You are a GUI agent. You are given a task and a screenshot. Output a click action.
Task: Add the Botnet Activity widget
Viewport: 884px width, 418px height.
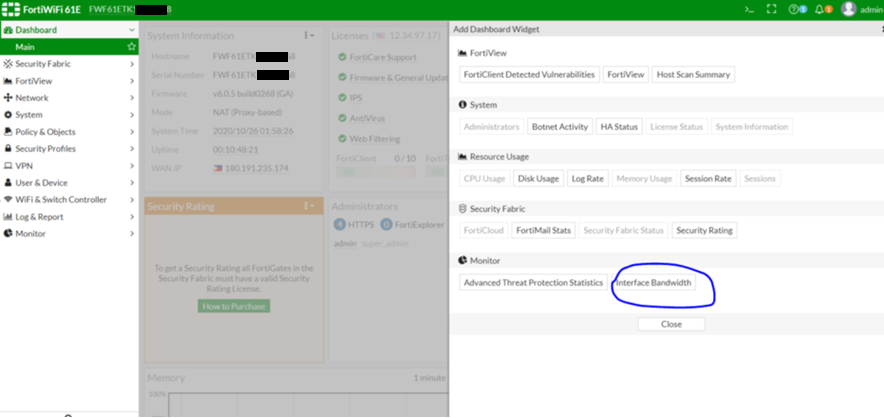tap(560, 126)
